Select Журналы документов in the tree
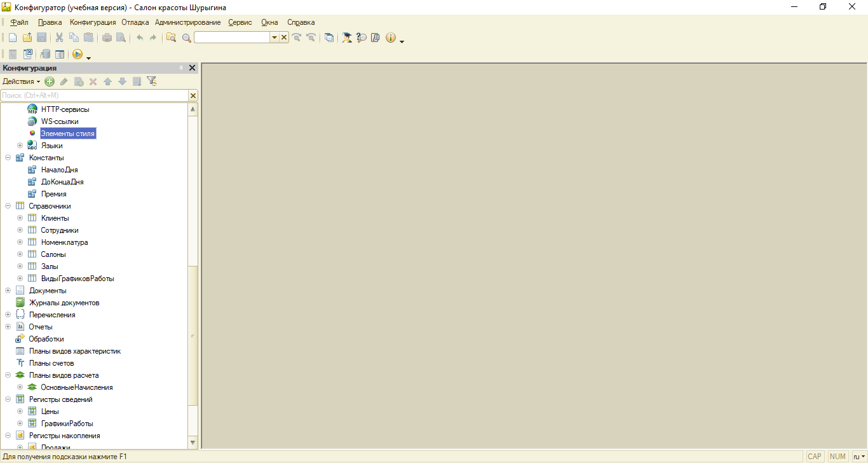Image resolution: width=868 pixels, height=463 pixels. tap(64, 303)
